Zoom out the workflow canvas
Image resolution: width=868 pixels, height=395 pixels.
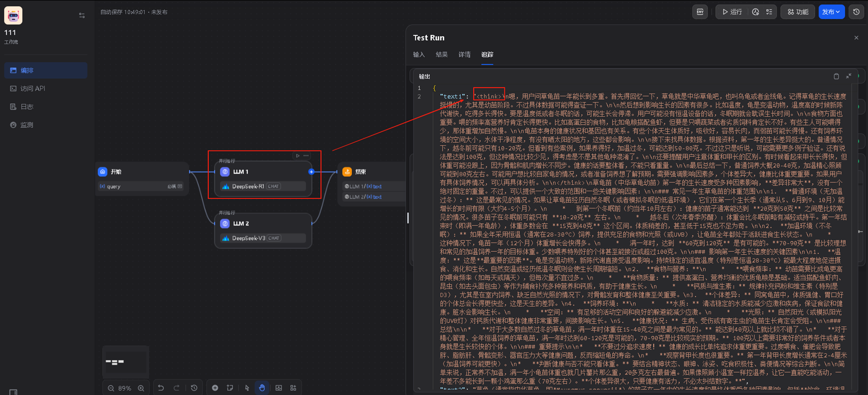[111, 388]
